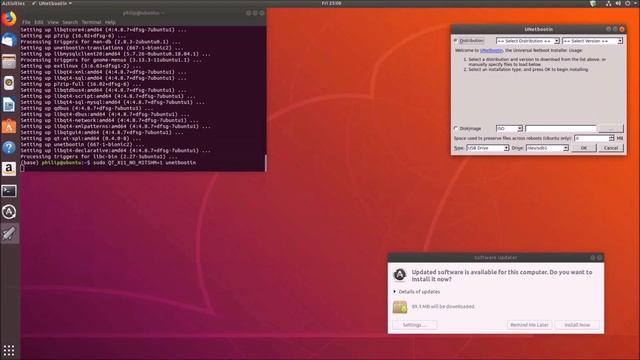640x360 pixels.
Task: Select the Diskimage radio button
Action: (x=456, y=128)
